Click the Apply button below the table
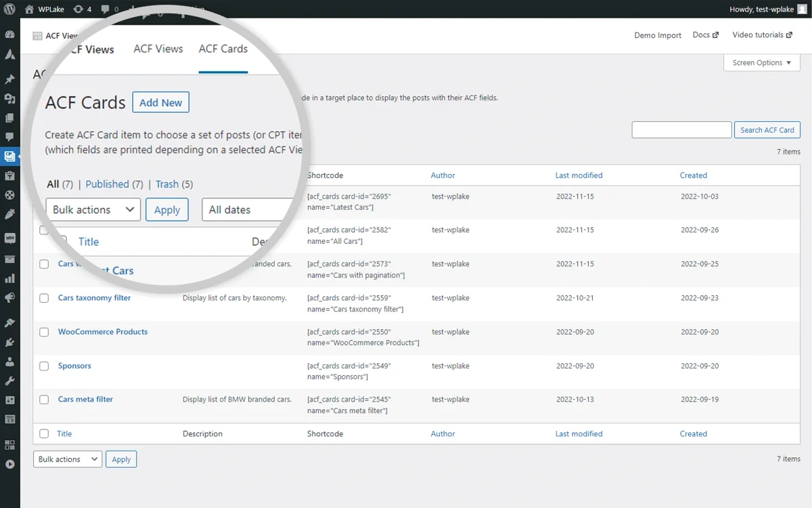This screenshot has width=812, height=508. (x=121, y=459)
